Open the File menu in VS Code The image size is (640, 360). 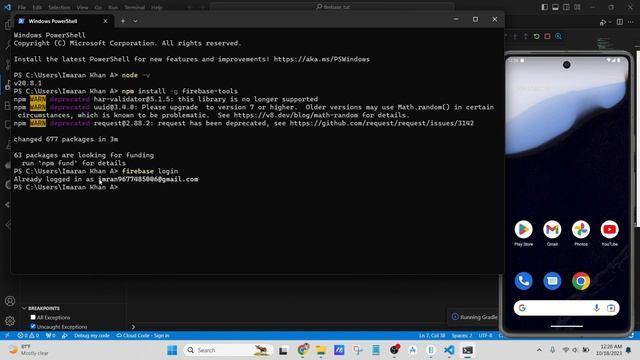(x=22, y=7)
